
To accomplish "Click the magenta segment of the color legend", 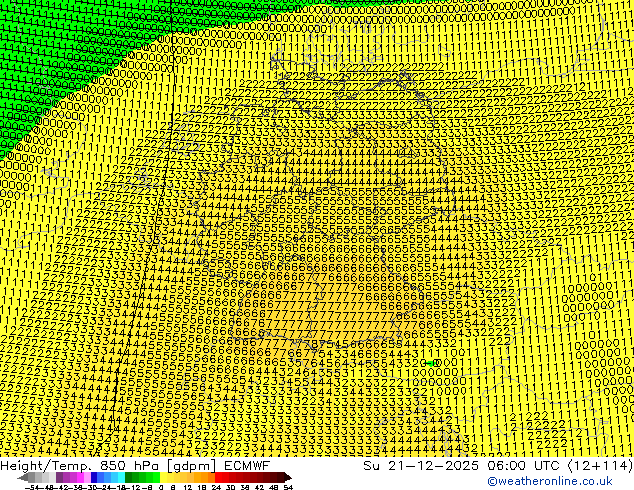I will point(80,478).
